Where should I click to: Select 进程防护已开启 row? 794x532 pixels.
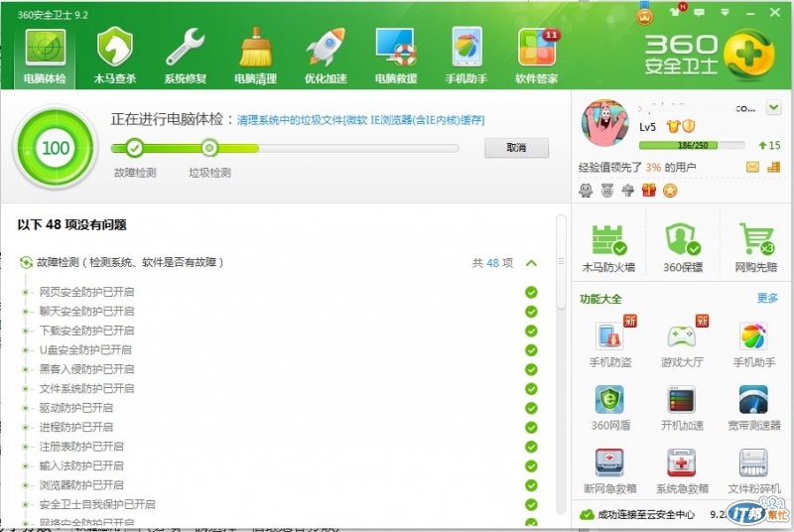[x=280, y=427]
